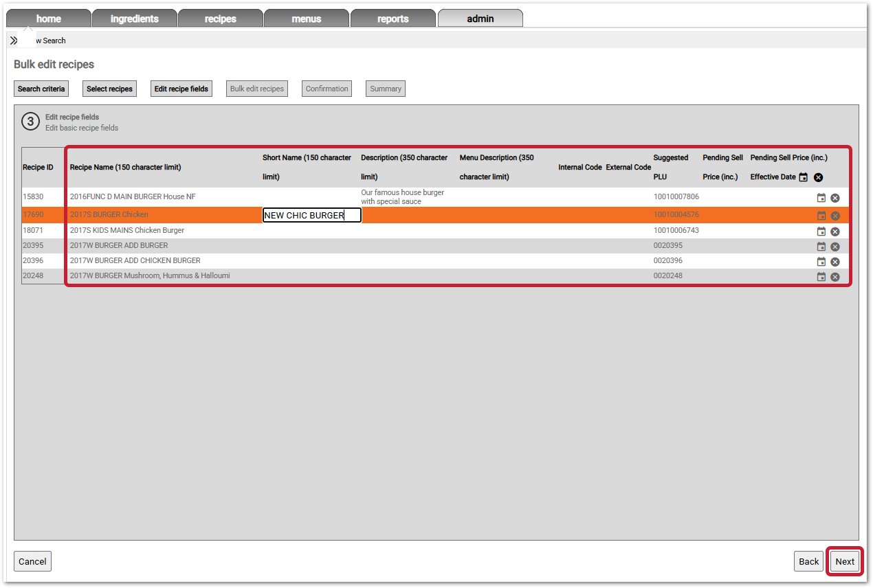Viewport: 873px width, 588px height.
Task: Go Back to the previous step
Action: click(808, 561)
